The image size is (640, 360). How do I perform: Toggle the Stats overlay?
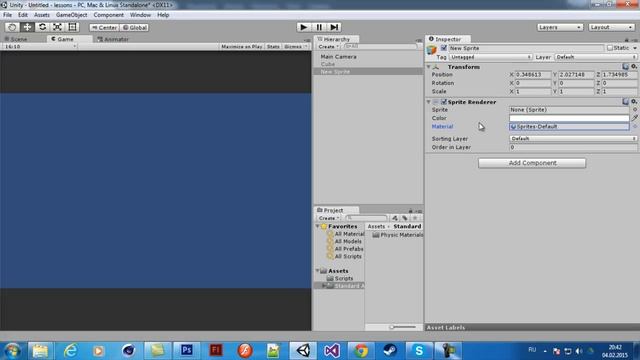click(273, 47)
